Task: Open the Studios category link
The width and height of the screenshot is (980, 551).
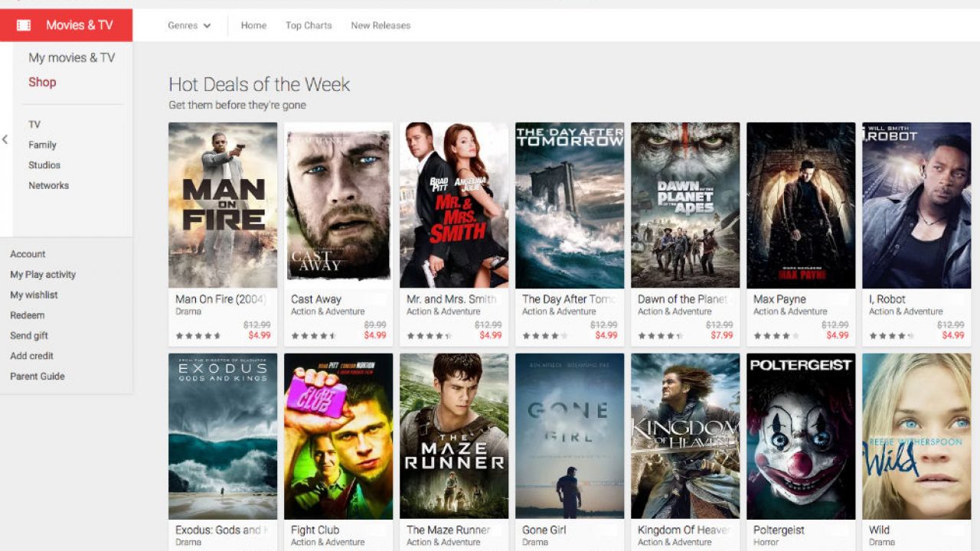Action: point(44,165)
